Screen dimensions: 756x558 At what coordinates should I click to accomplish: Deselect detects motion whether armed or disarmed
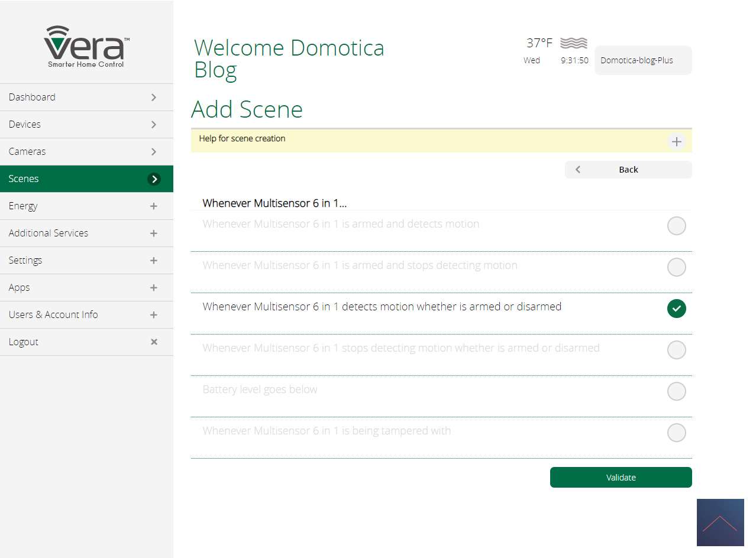[676, 309]
